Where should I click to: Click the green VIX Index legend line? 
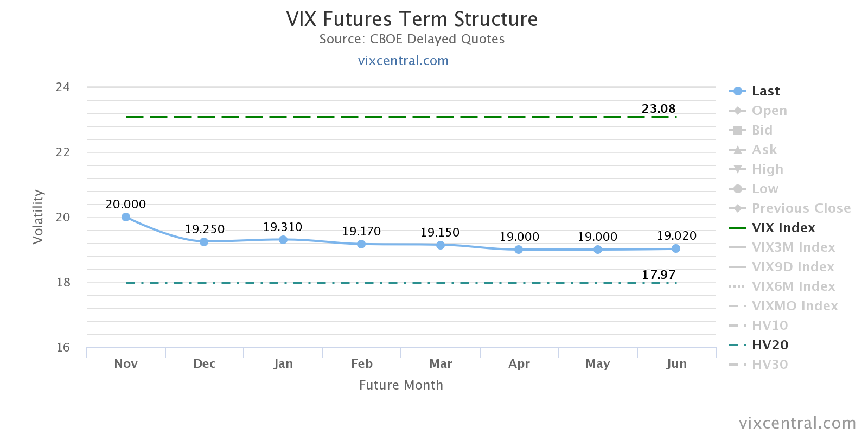coord(737,228)
